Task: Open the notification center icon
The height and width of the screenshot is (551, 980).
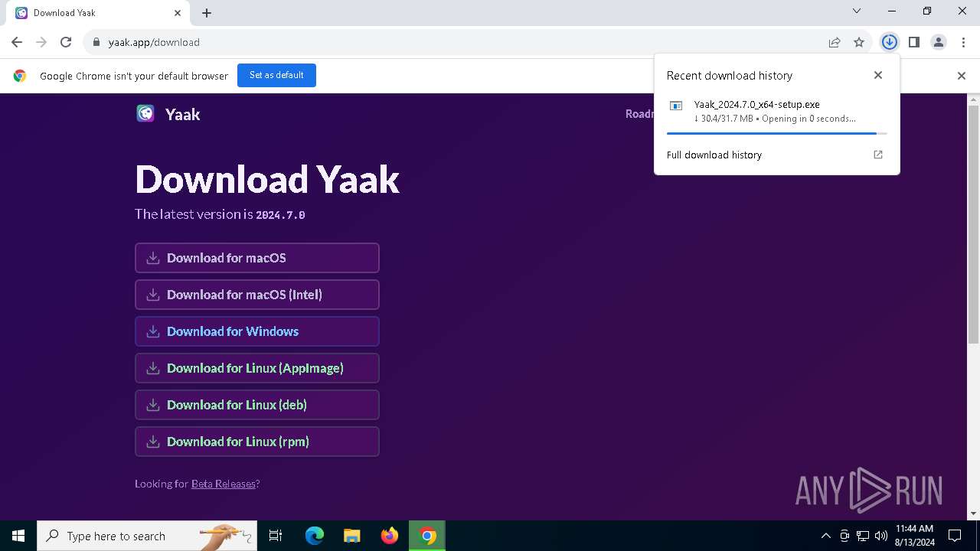Action: pos(955,536)
